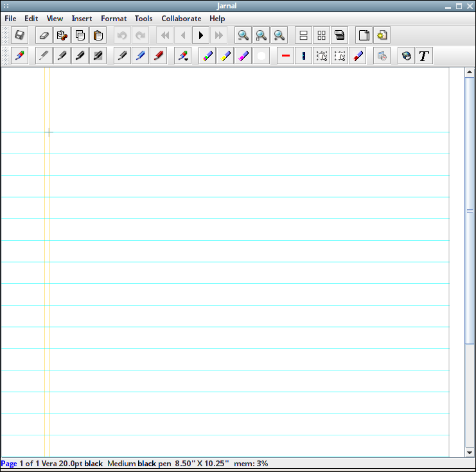Choose the yellow highlighter tool

[x=225, y=55]
